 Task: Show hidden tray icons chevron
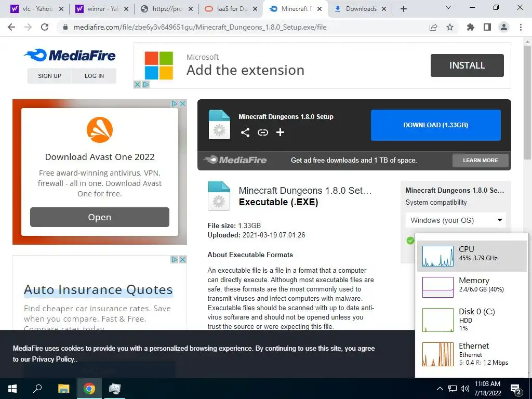[440, 389]
